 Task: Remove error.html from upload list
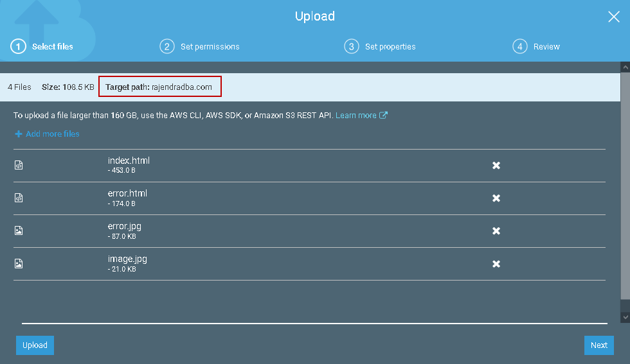click(496, 198)
